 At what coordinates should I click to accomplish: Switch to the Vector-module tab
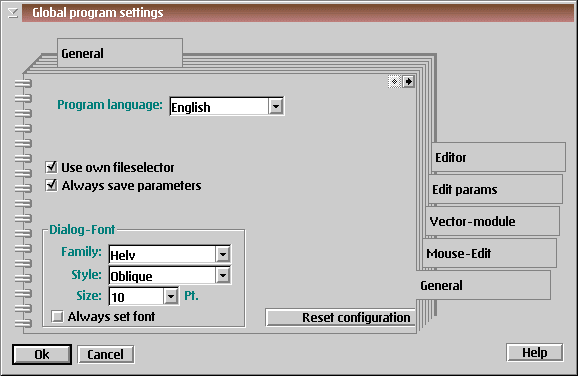click(x=492, y=221)
